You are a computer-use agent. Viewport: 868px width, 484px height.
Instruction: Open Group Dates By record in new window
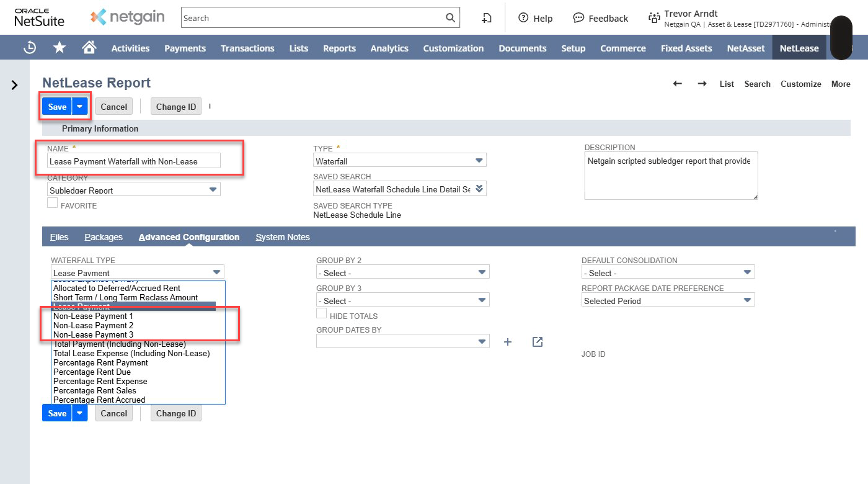tap(538, 342)
